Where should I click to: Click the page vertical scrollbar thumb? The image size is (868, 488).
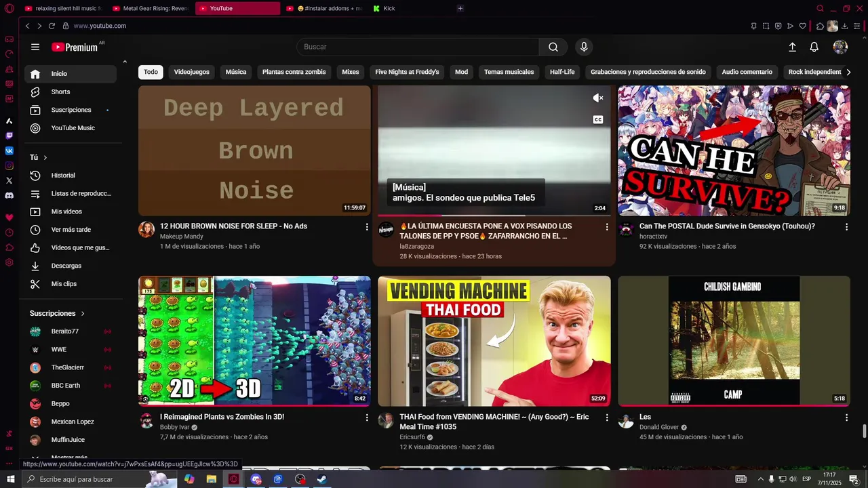tap(864, 432)
